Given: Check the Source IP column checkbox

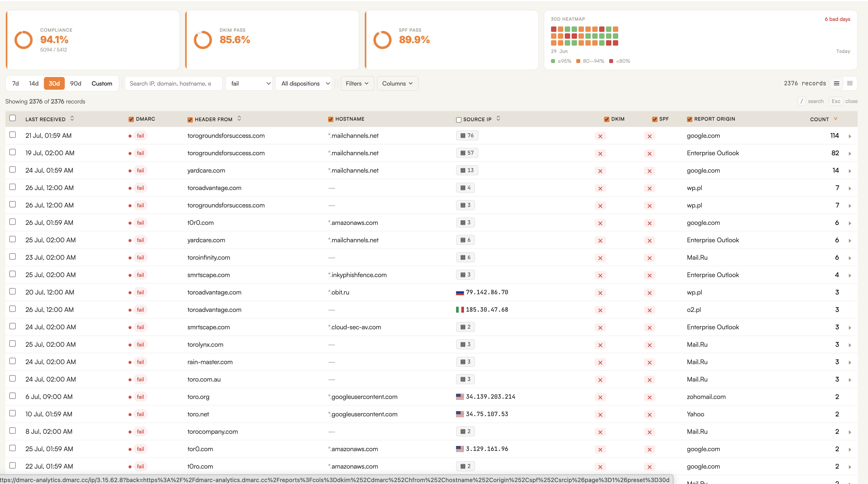Looking at the screenshot, I should click(x=459, y=120).
